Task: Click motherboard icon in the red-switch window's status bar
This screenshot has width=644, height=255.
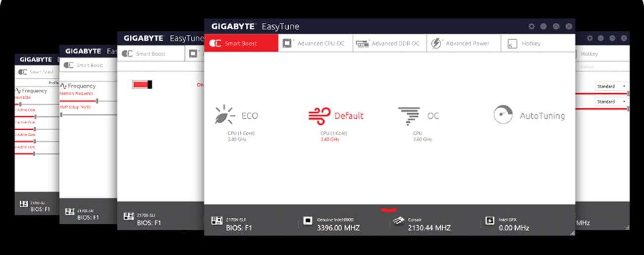Action: pyautogui.click(x=128, y=216)
